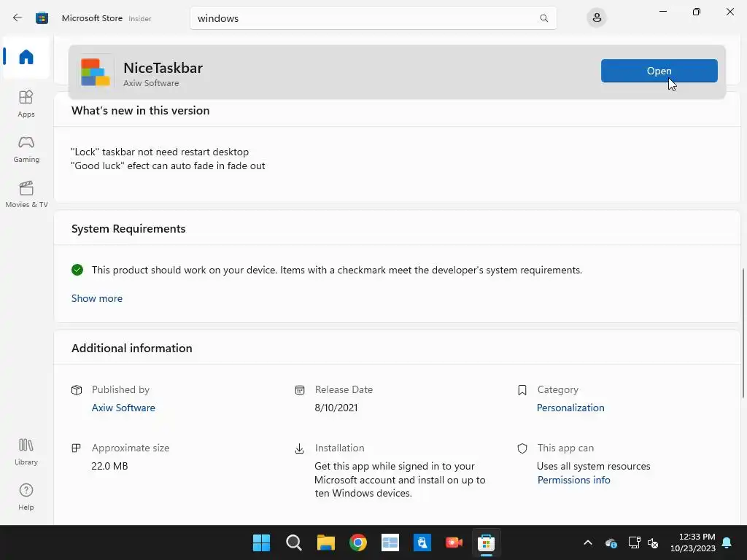Click the NiceTaskbar title text

(x=163, y=68)
